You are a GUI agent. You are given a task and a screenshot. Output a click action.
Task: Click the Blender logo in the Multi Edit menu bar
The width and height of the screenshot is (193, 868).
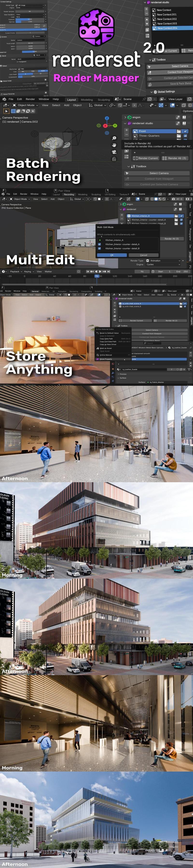click(x=3, y=194)
